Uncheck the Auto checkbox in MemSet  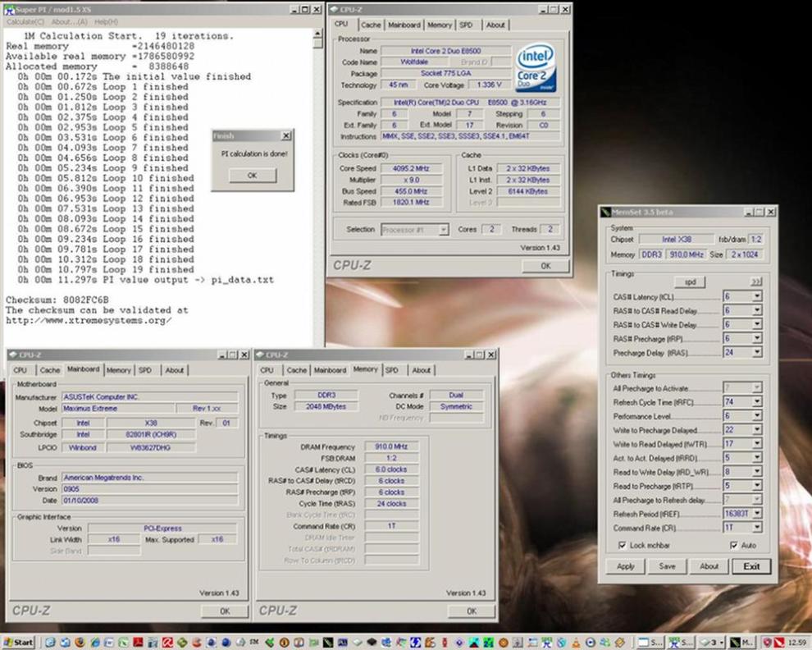(733, 545)
